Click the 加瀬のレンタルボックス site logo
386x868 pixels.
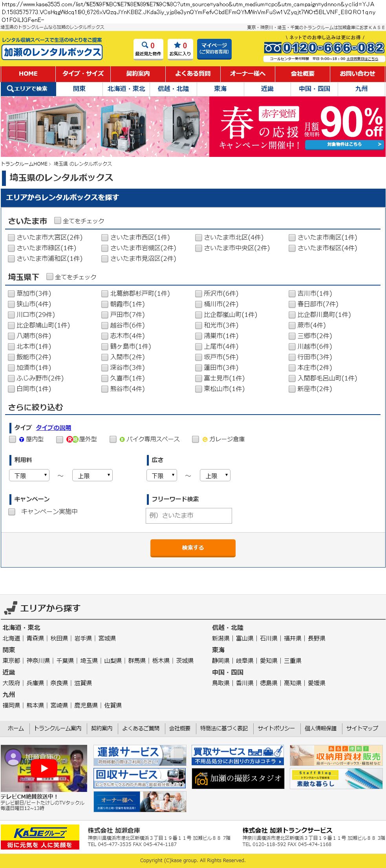(x=52, y=52)
